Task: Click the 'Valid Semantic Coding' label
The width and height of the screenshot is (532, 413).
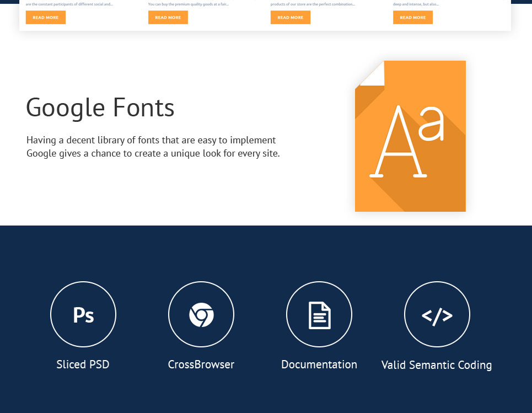Action: tap(437, 365)
